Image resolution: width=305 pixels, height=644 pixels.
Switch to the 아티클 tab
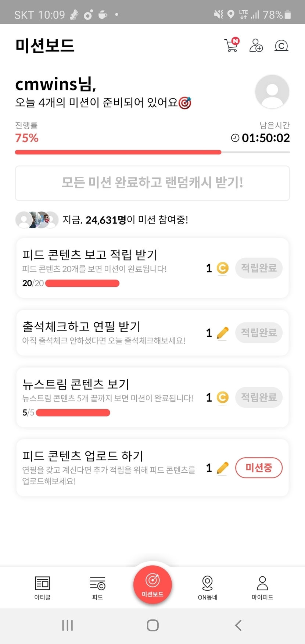(43, 587)
